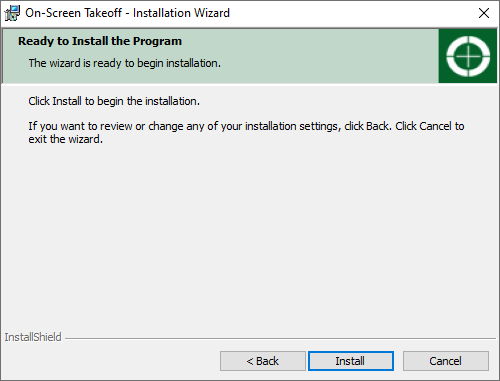Click the horizontal separator line beside InstallShield
The height and width of the screenshot is (381, 500).
[x=280, y=338]
